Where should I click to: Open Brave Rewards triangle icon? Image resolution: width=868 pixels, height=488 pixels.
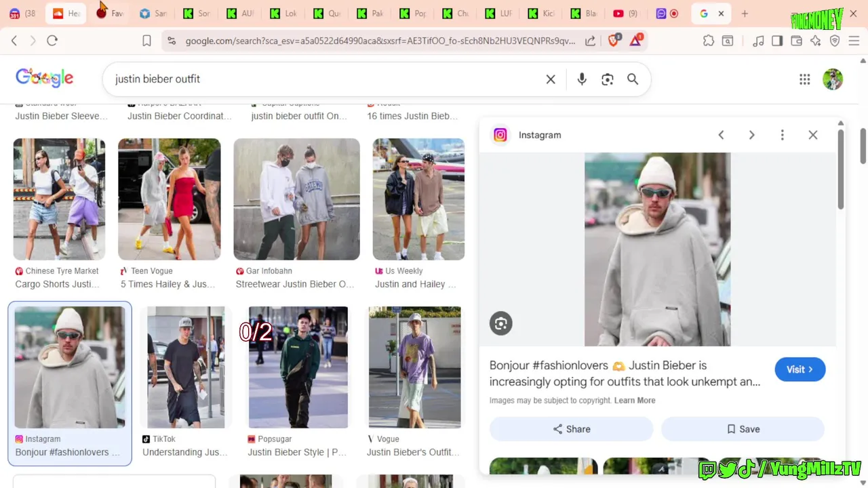click(x=636, y=41)
